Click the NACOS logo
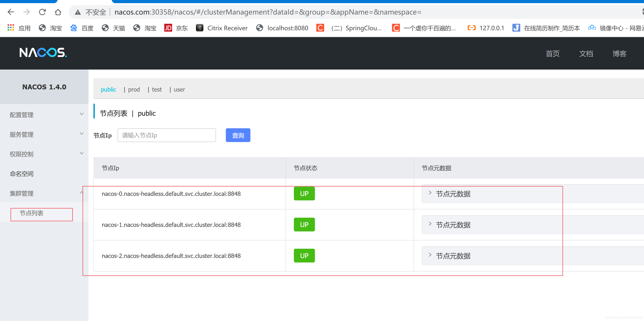The height and width of the screenshot is (321, 644). (x=43, y=53)
